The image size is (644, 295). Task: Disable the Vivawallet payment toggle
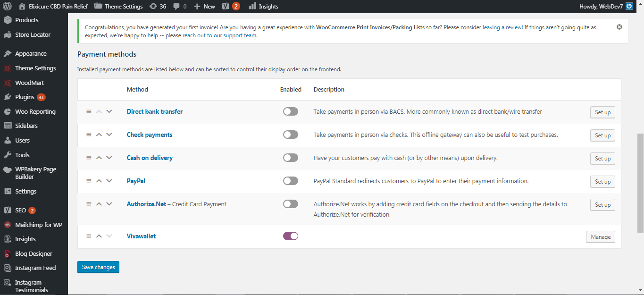[x=290, y=236]
